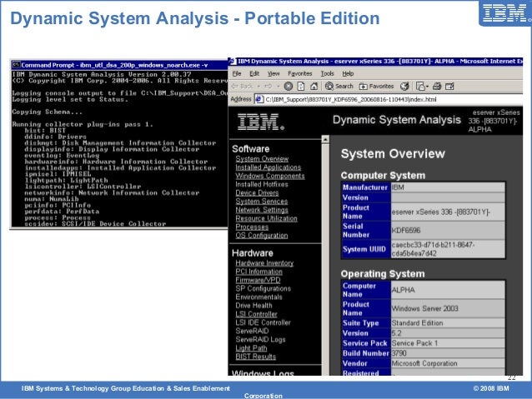Image resolution: width=532 pixels, height=399 pixels.
Task: Click Installed Hotfixes in Software list
Action: coord(262,184)
